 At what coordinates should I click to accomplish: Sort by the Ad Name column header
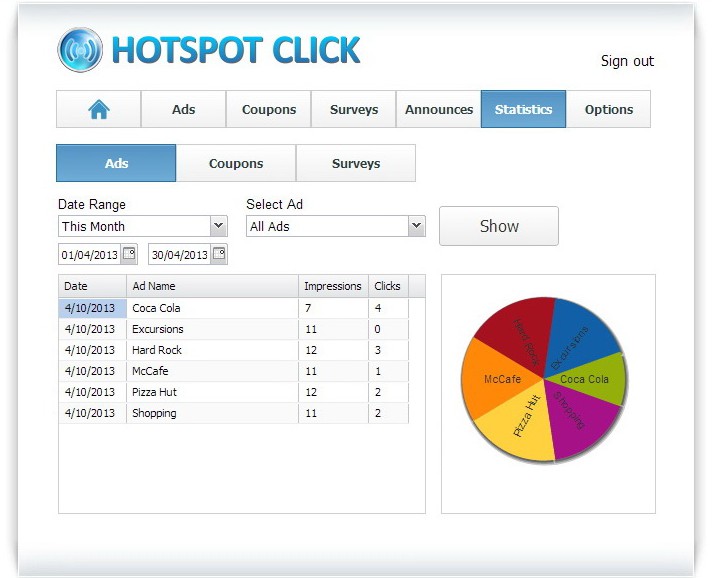tap(212, 286)
